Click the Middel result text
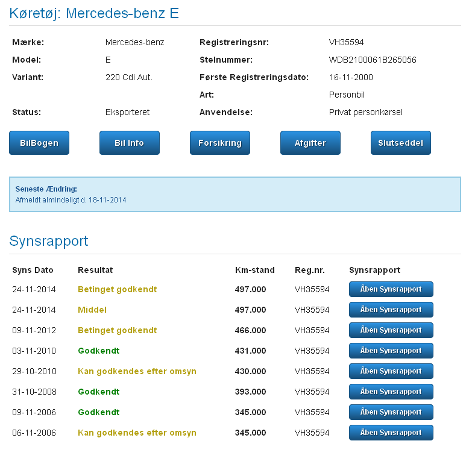Image resolution: width=469 pixels, height=476 pixels. tap(92, 310)
